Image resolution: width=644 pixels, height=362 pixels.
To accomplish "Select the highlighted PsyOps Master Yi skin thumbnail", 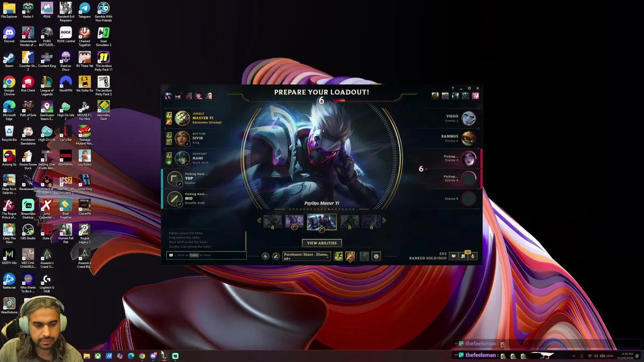I will click(x=321, y=222).
